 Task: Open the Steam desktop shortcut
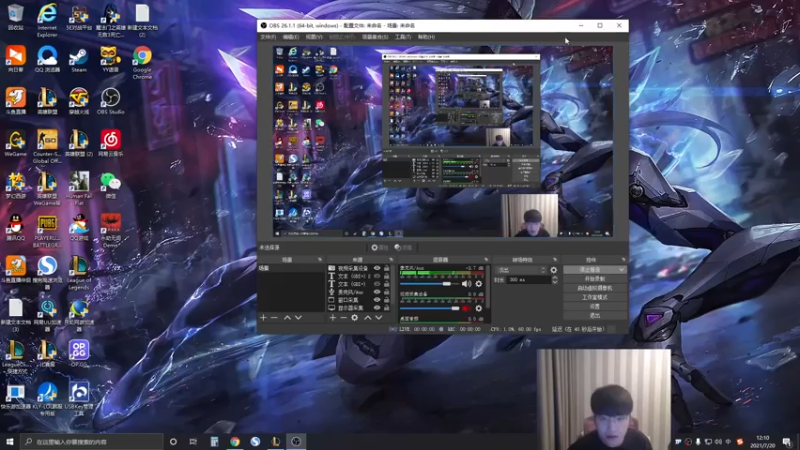79,59
